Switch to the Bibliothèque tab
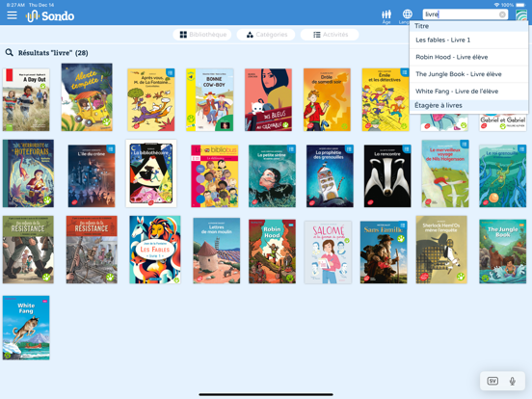 tap(202, 35)
